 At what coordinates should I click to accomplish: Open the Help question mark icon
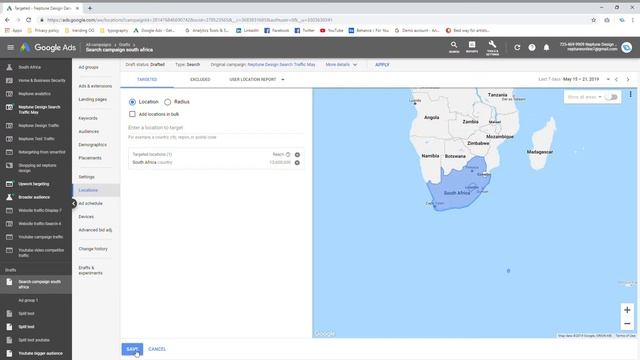(531, 47)
